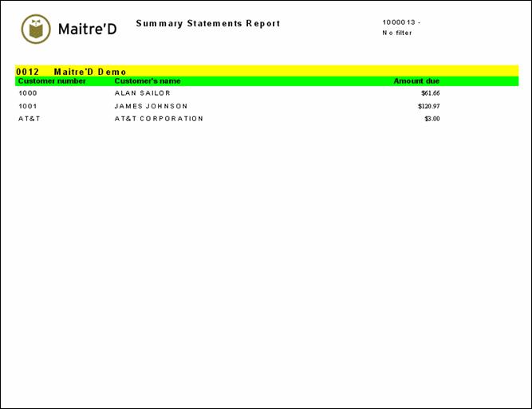Click the No filter label

[397, 33]
